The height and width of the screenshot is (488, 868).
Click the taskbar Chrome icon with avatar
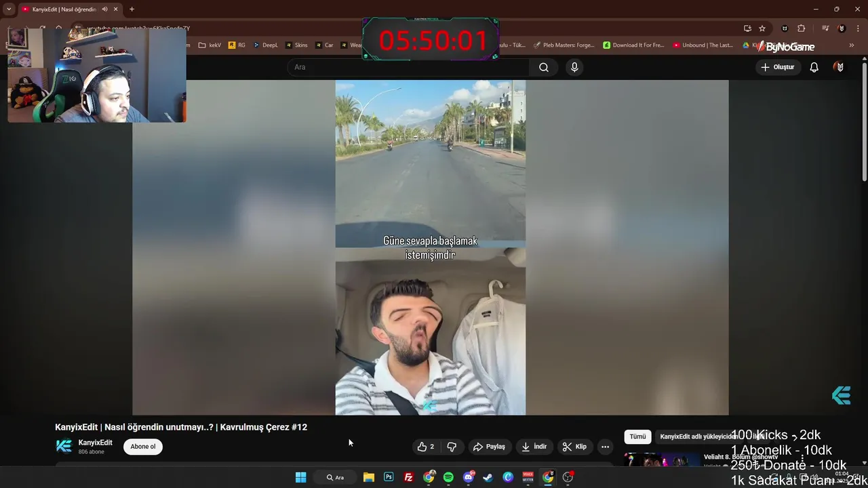(x=429, y=477)
